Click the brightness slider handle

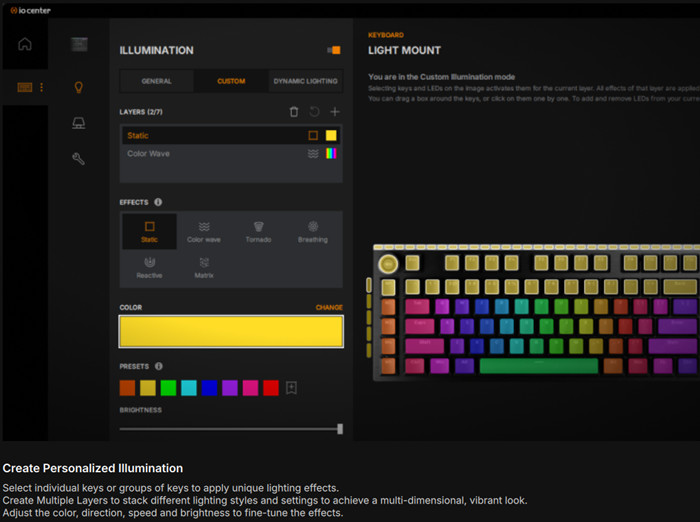(x=340, y=429)
